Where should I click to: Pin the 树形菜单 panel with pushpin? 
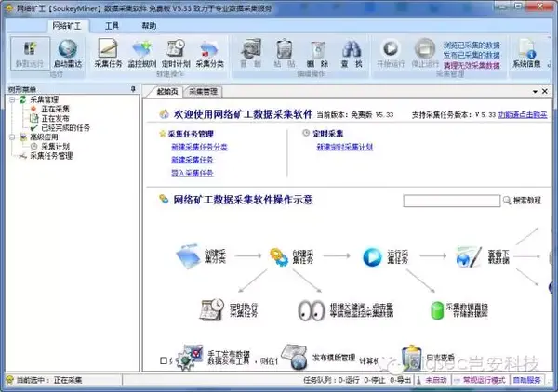tap(133, 89)
